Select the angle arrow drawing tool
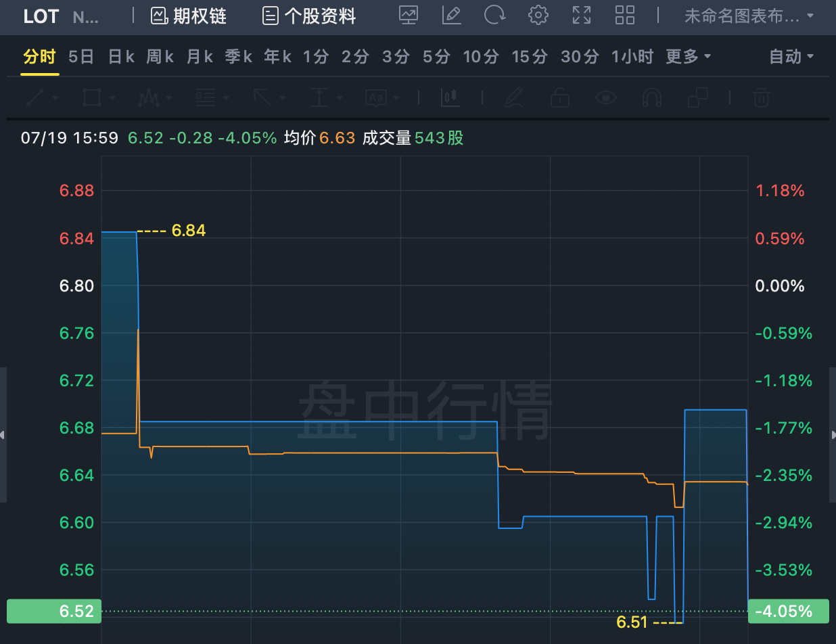 tap(262, 98)
